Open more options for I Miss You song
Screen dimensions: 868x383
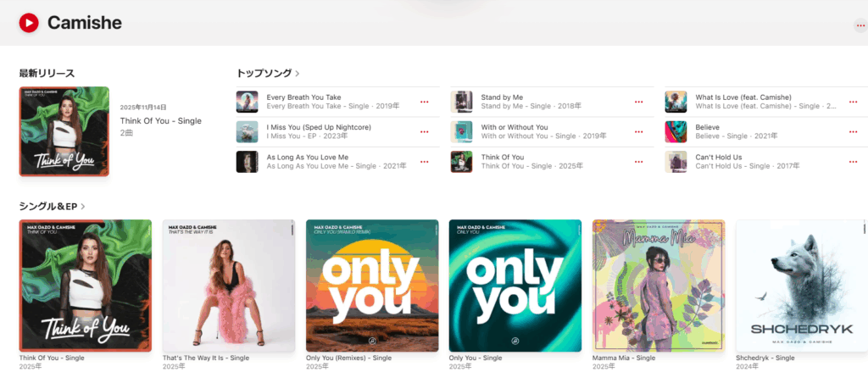[x=424, y=131]
